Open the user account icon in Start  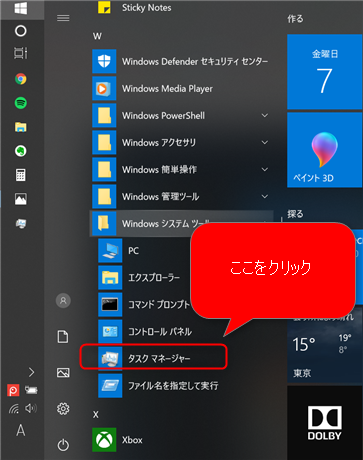click(63, 301)
